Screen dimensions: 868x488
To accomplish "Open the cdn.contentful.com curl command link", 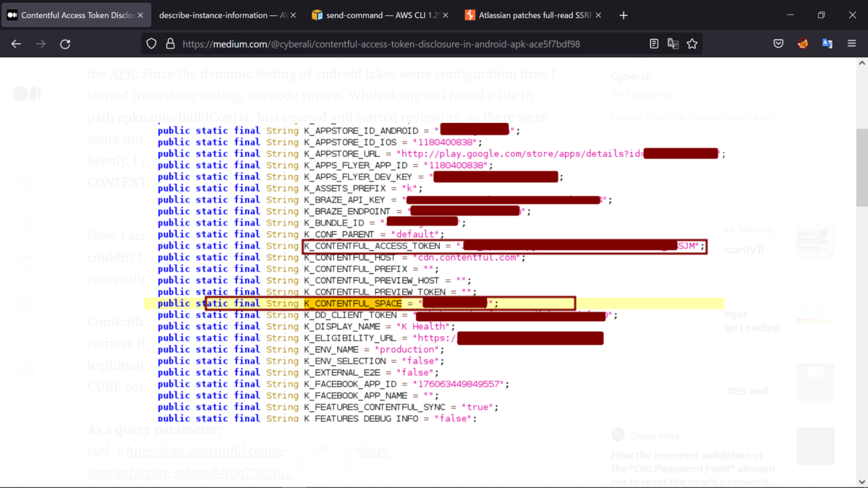I will [237, 463].
